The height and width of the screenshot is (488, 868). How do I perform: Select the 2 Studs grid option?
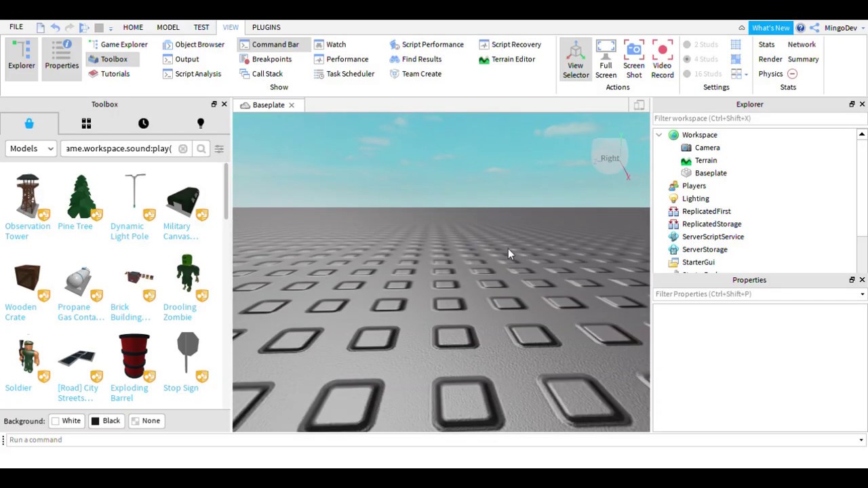pos(701,45)
